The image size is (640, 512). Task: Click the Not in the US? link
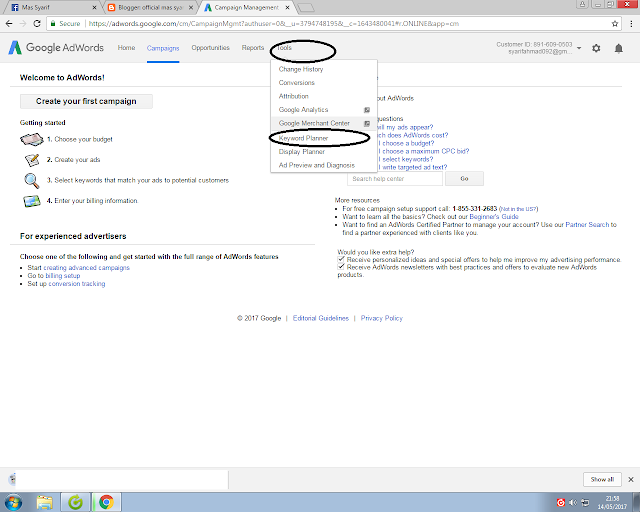point(518,209)
